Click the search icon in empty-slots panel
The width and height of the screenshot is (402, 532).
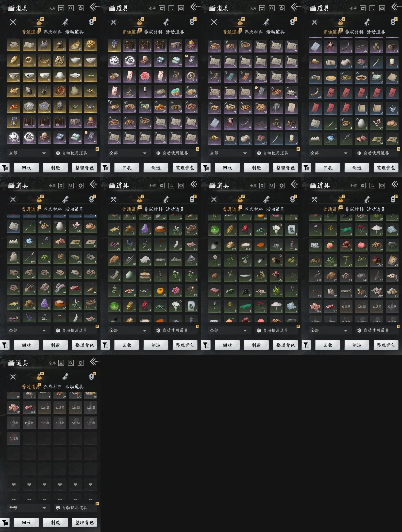click(x=71, y=363)
